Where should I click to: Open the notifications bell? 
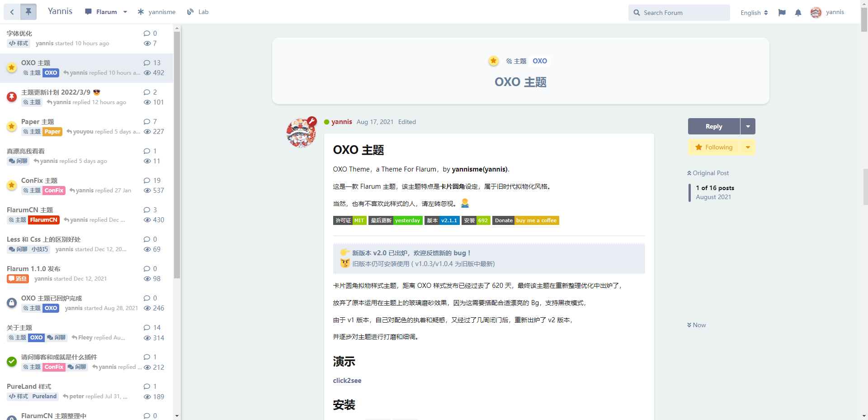[798, 13]
